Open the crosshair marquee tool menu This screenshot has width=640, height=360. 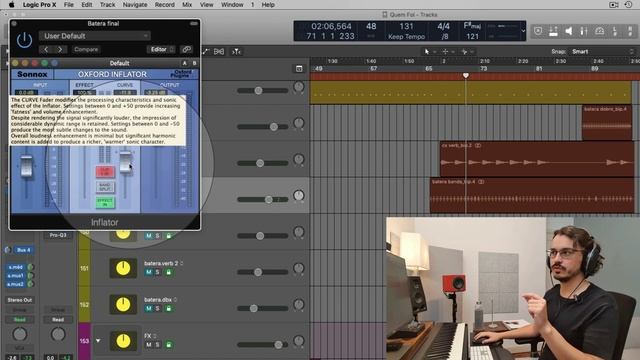pos(448,52)
